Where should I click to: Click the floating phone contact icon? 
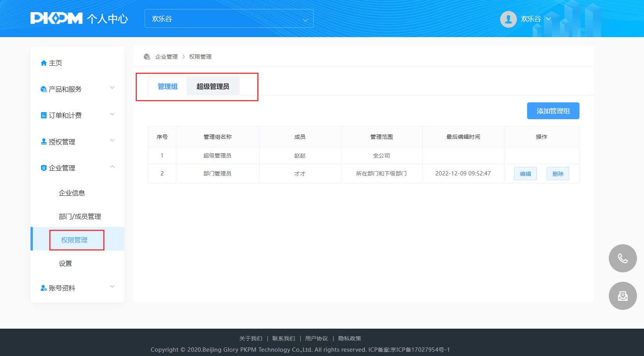point(622,258)
